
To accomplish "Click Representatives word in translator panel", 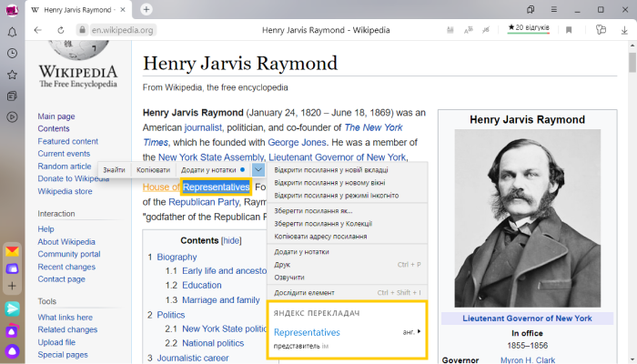I will click(307, 332).
